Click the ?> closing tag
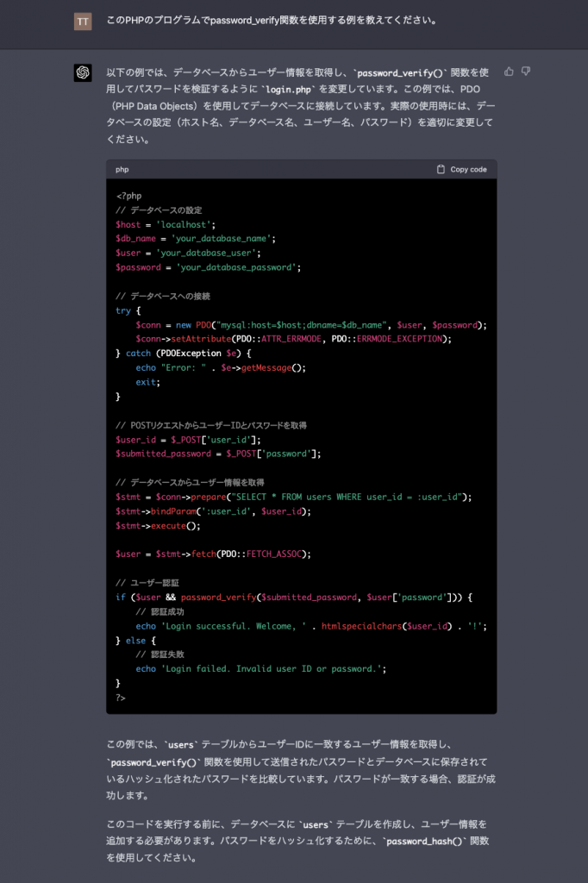The width and height of the screenshot is (588, 883). coord(121,697)
